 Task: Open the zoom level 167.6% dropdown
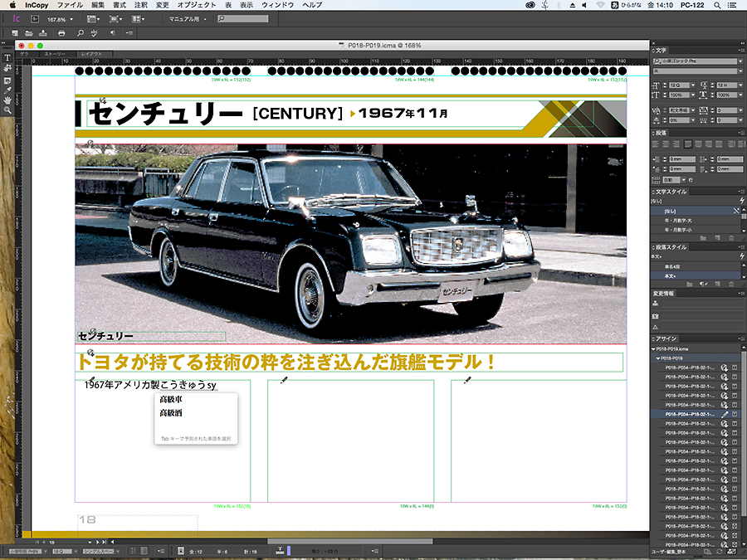tap(71, 20)
